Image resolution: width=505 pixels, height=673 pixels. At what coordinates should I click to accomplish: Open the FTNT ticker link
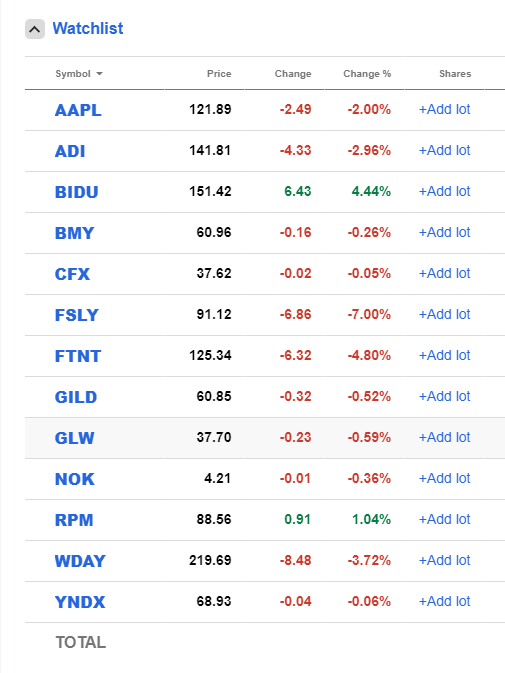tap(78, 356)
